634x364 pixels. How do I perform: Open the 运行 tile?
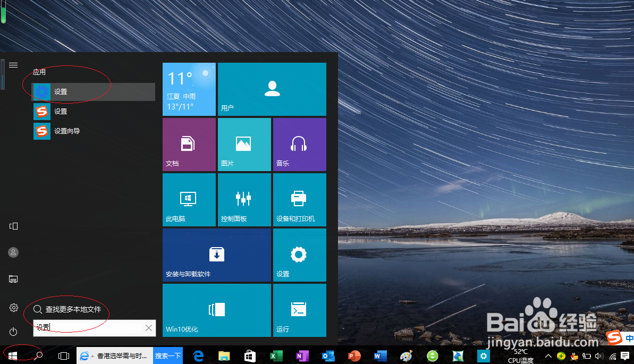coord(300,310)
